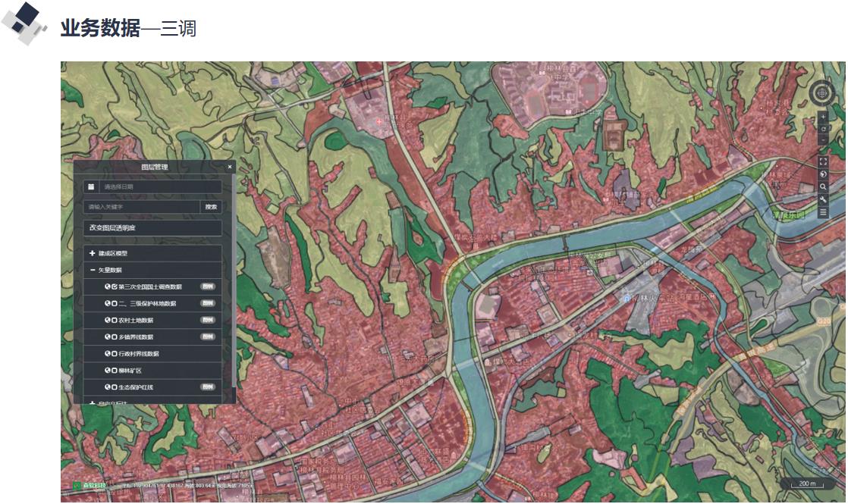Screen dimensions: 848x504
Task: Click globe icon of 柳林矿区
Action: pyautogui.click(x=108, y=370)
